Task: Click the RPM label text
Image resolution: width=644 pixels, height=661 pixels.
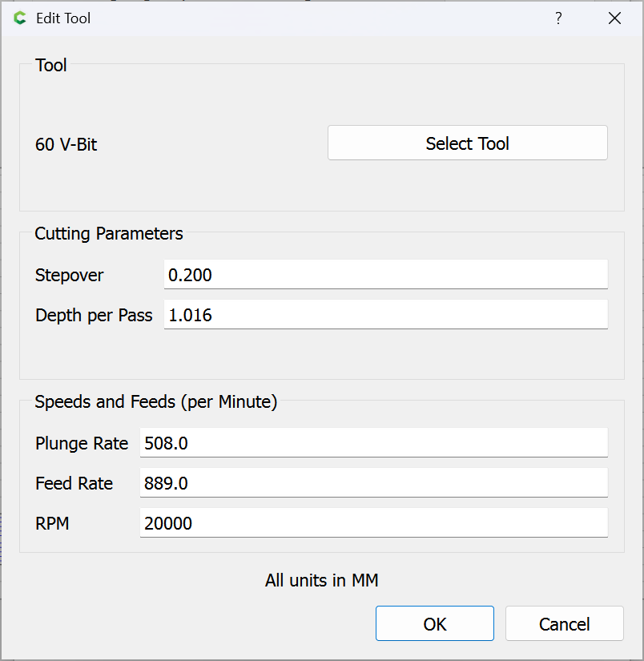Action: pyautogui.click(x=53, y=524)
